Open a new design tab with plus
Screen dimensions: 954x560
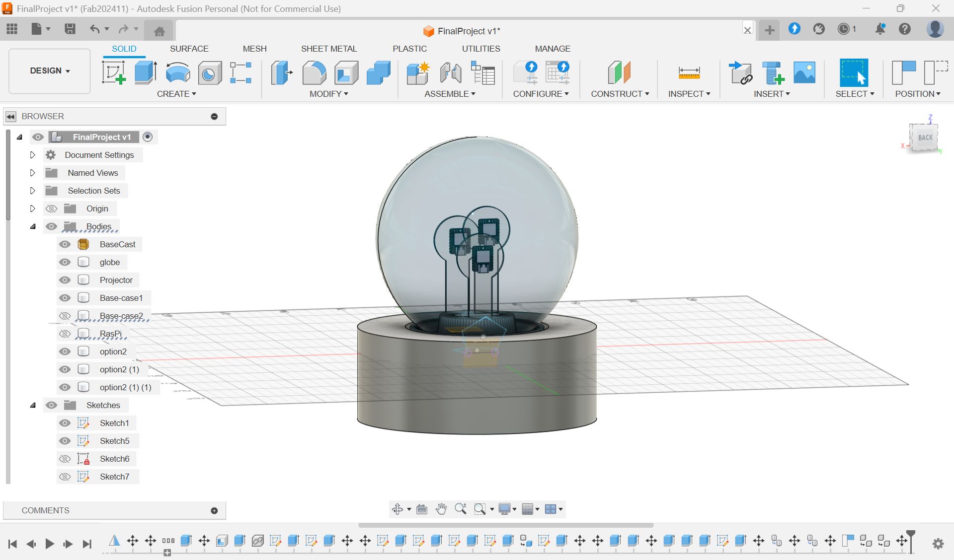pos(770,30)
